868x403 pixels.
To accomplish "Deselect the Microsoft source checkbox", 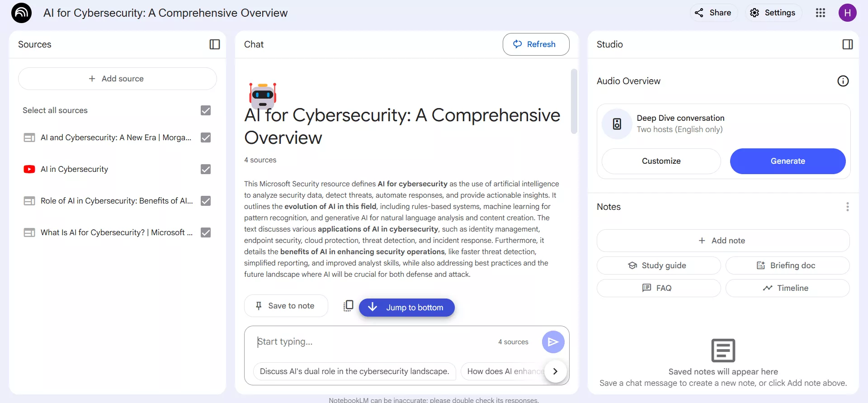I will [x=206, y=232].
